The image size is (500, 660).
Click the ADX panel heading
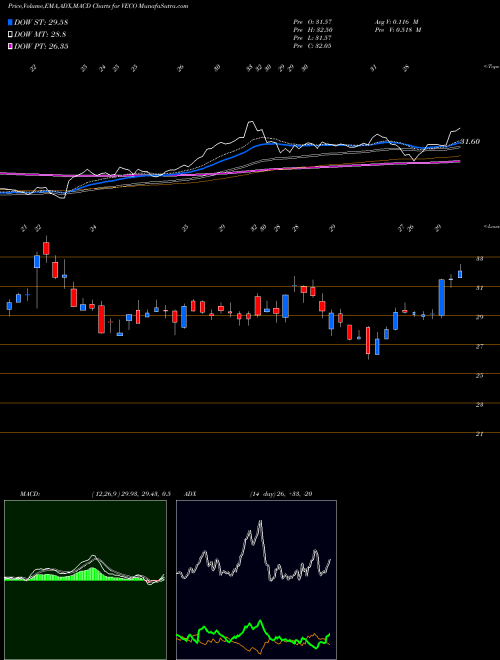pos(191,494)
